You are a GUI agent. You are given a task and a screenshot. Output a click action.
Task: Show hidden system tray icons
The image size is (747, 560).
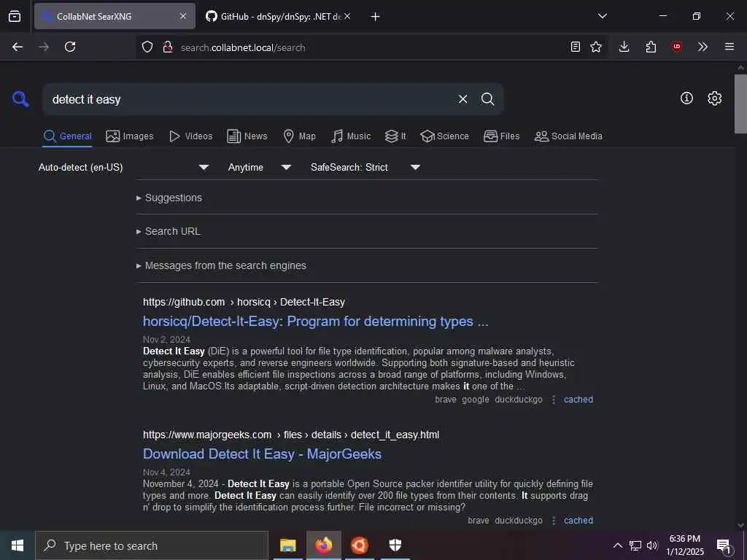point(617,545)
